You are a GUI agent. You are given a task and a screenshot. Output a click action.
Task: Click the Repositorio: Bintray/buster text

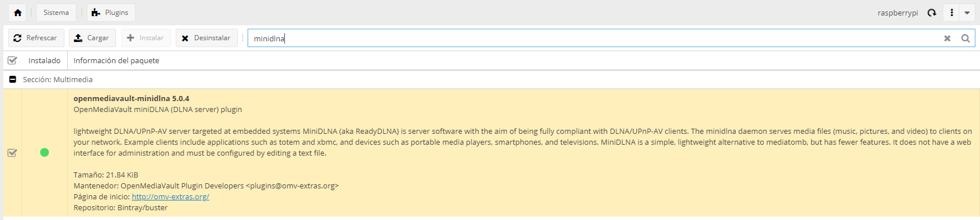tap(121, 207)
